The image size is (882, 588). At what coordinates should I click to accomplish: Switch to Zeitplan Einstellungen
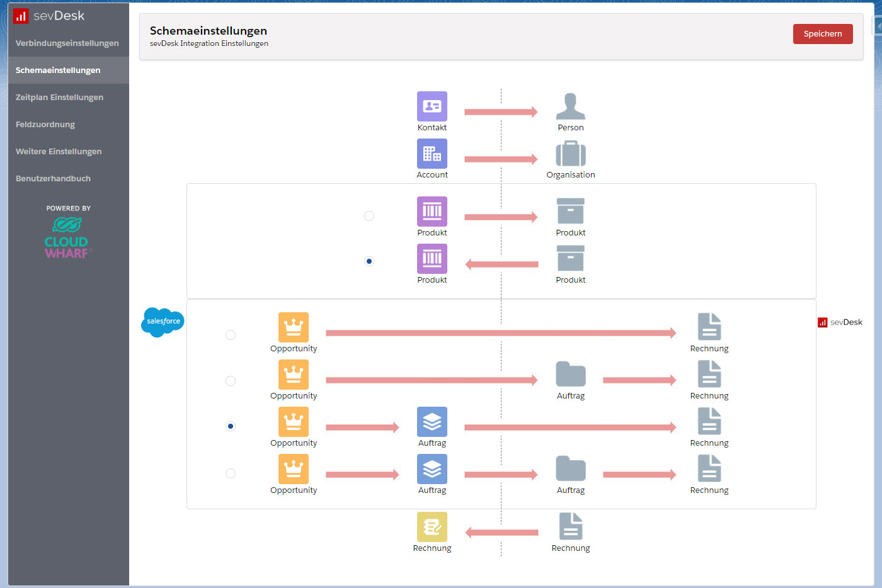click(59, 97)
